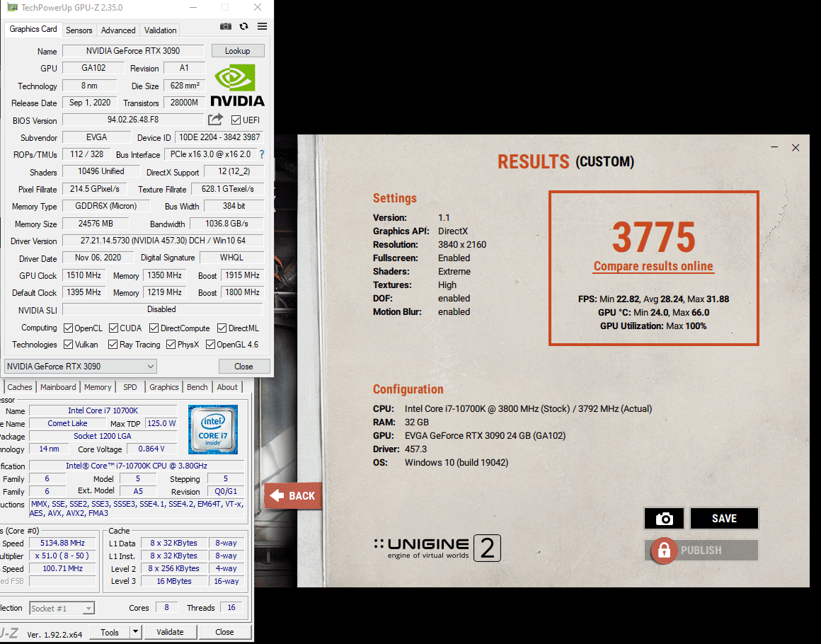Open GPU-Z Validation tab
The image size is (821, 644).
tap(160, 30)
